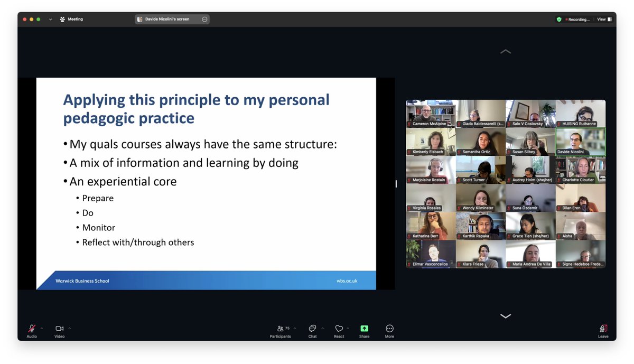Open the More options menu
634x364 pixels.
coord(389,331)
